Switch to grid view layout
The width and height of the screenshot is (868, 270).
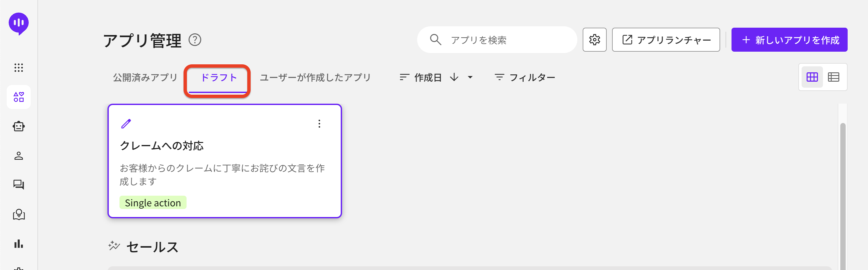(x=812, y=77)
